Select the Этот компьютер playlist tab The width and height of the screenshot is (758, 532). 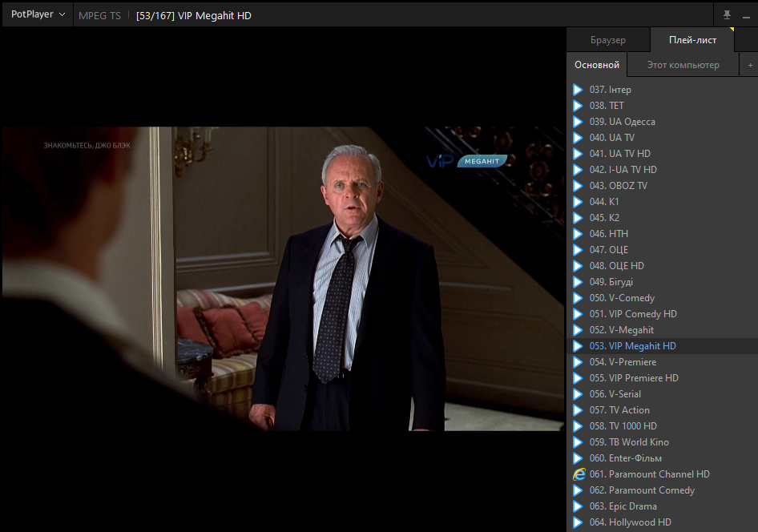point(683,65)
